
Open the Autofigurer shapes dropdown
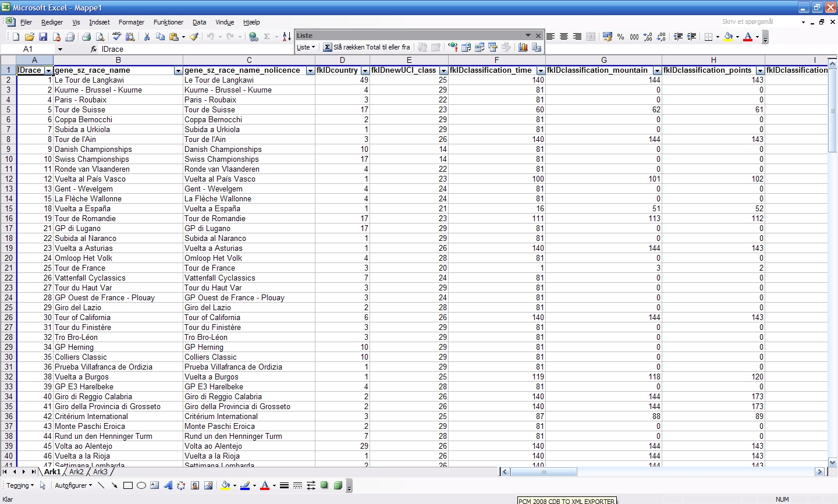pyautogui.click(x=73, y=485)
